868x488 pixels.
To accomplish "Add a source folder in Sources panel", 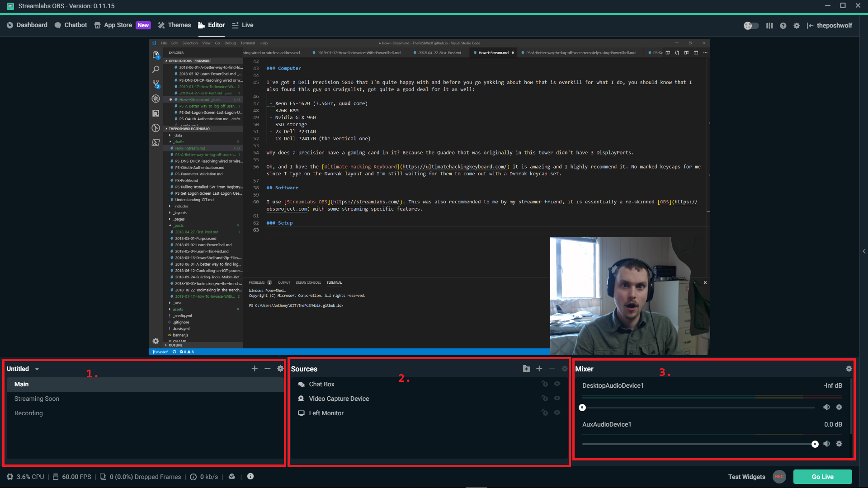I will click(526, 369).
